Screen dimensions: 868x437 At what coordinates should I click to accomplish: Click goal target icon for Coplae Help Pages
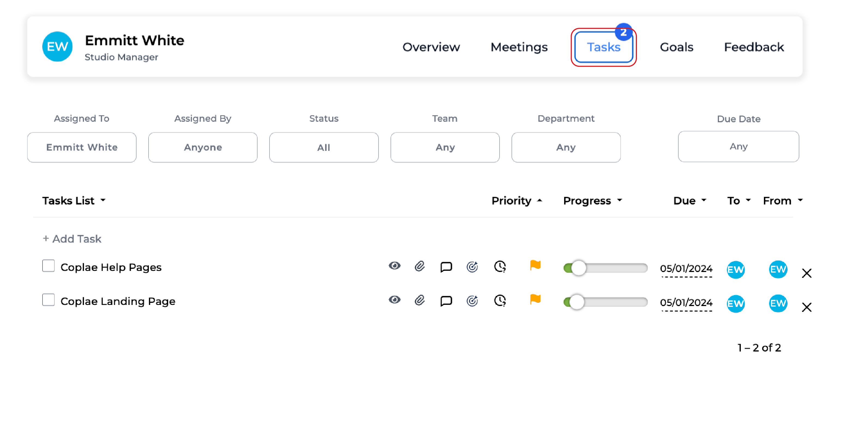point(472,267)
